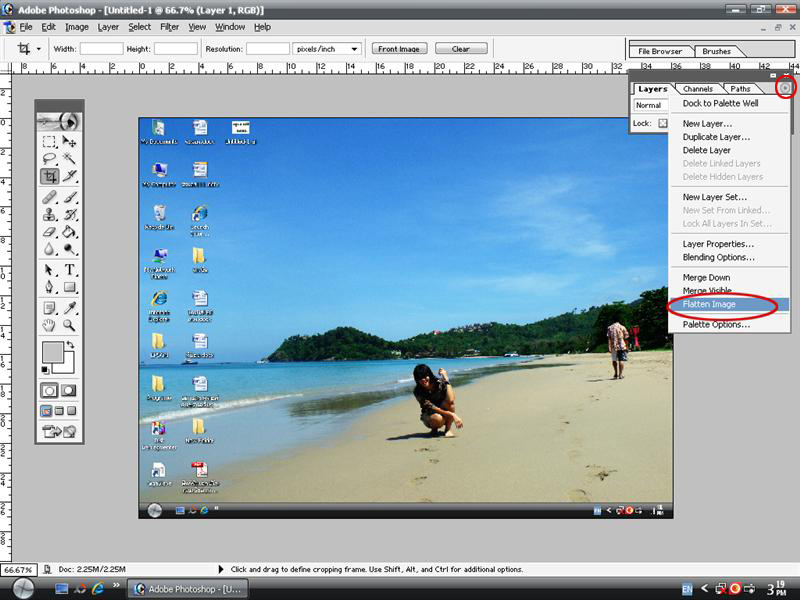The width and height of the screenshot is (800, 600).
Task: Select the Lasso tool
Action: pyautogui.click(x=49, y=159)
